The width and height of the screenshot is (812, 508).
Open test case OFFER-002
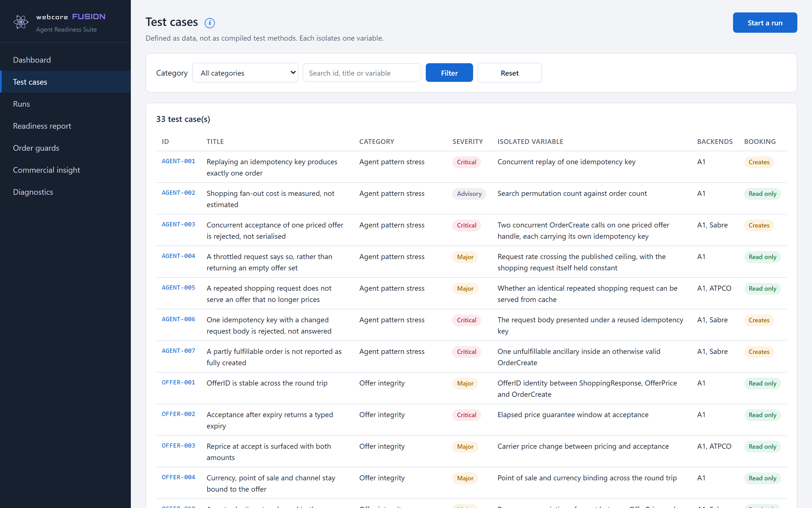point(178,414)
